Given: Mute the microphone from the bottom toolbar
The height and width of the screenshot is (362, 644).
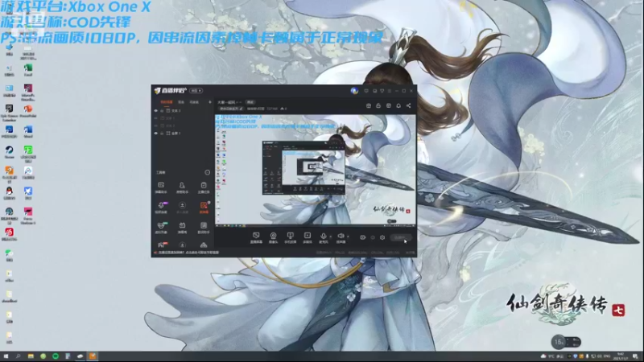Looking at the screenshot, I should click(x=324, y=237).
